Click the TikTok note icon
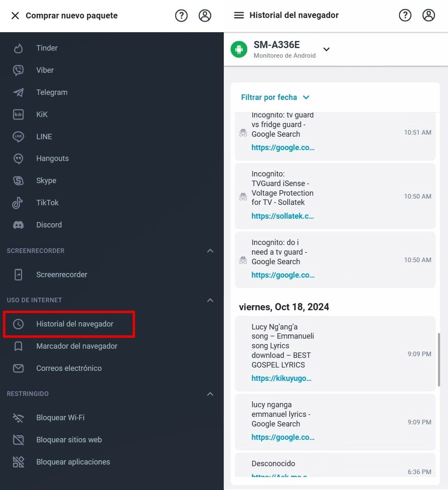Viewport: 448px width, 490px height. click(x=18, y=203)
